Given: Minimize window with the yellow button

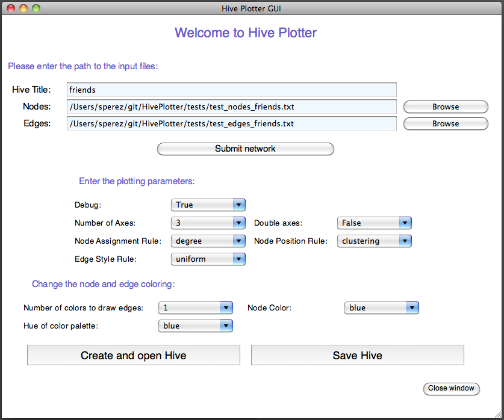Looking at the screenshot, I should (x=23, y=8).
